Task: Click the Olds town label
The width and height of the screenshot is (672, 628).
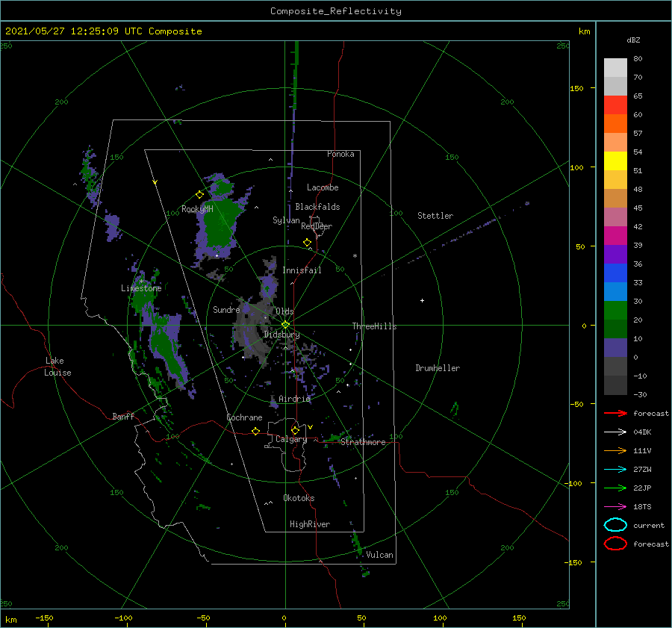Action: coord(284,311)
